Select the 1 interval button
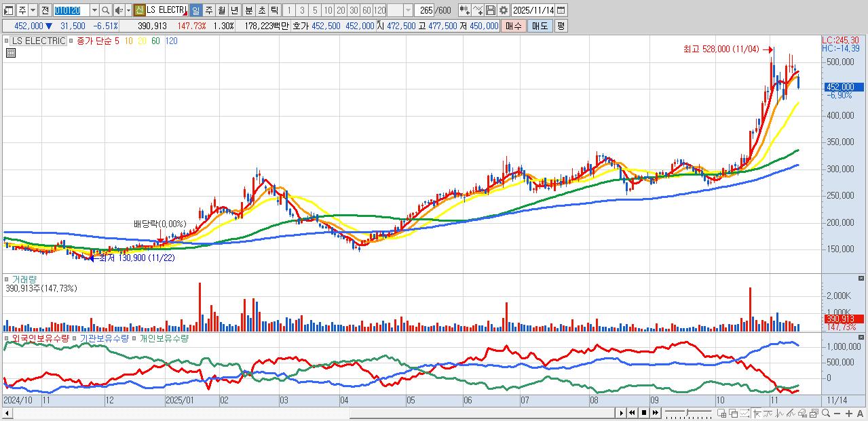The image size is (868, 421). (x=288, y=10)
